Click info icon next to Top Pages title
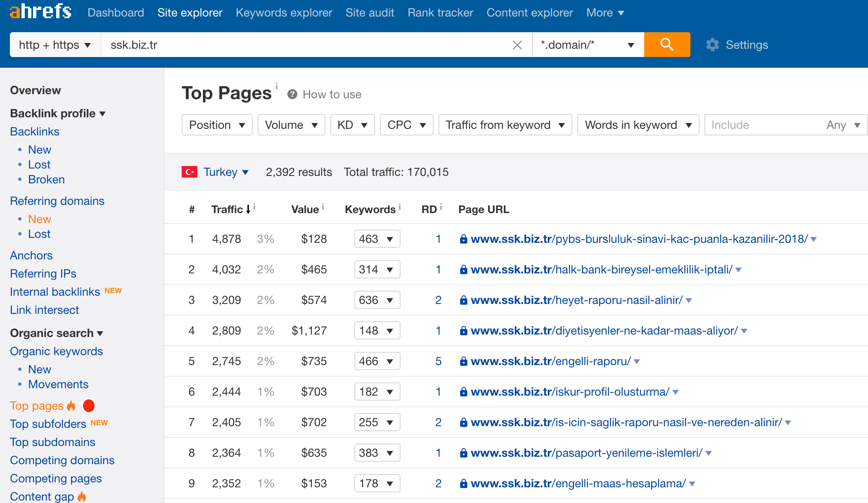The height and width of the screenshot is (503, 868). 277,86
